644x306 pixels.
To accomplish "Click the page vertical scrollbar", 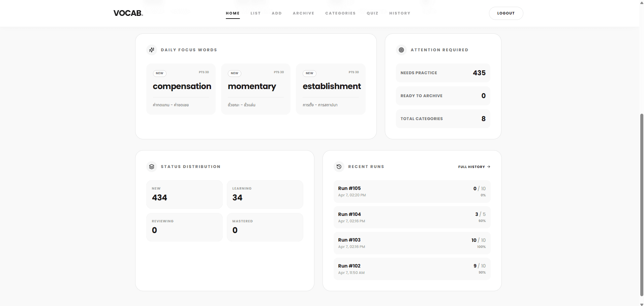I will 642,202.
